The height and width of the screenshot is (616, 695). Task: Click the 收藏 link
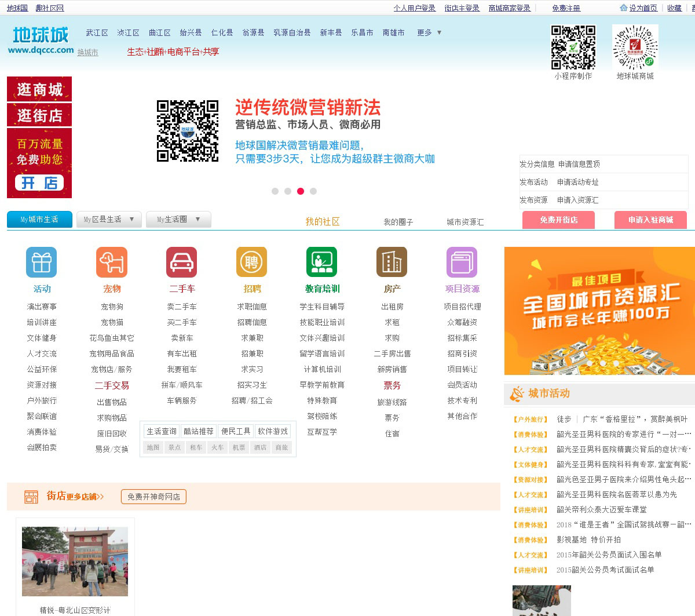pos(674,8)
